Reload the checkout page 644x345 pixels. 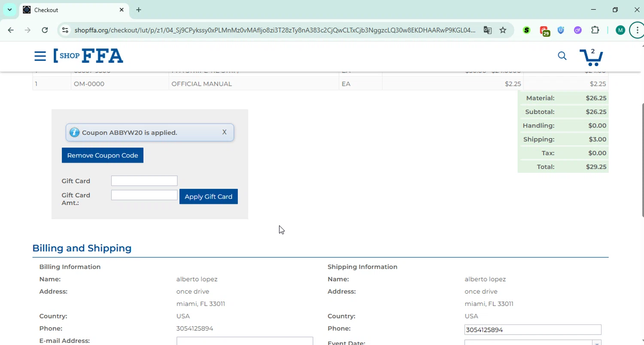45,30
